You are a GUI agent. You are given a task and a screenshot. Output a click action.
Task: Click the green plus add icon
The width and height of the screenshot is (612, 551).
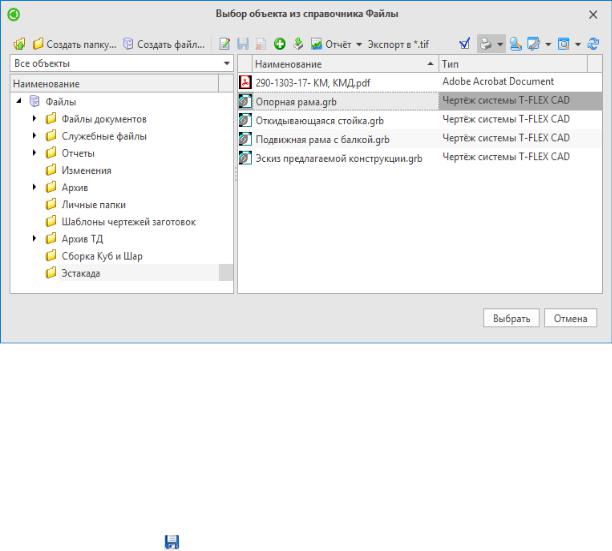click(279, 44)
